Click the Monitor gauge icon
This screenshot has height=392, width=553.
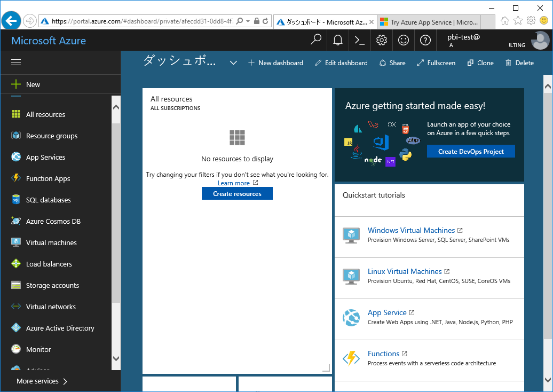(16, 349)
